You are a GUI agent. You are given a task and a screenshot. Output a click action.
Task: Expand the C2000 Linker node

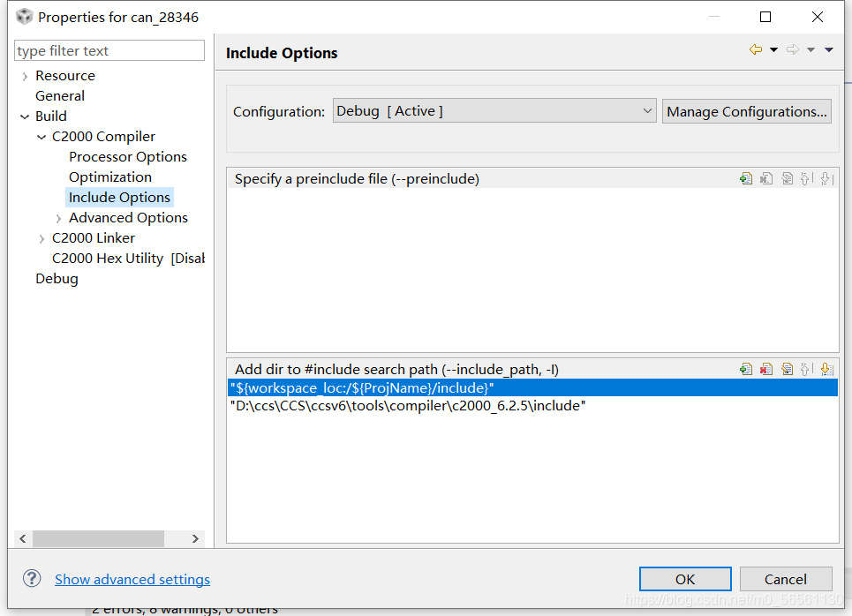point(41,238)
